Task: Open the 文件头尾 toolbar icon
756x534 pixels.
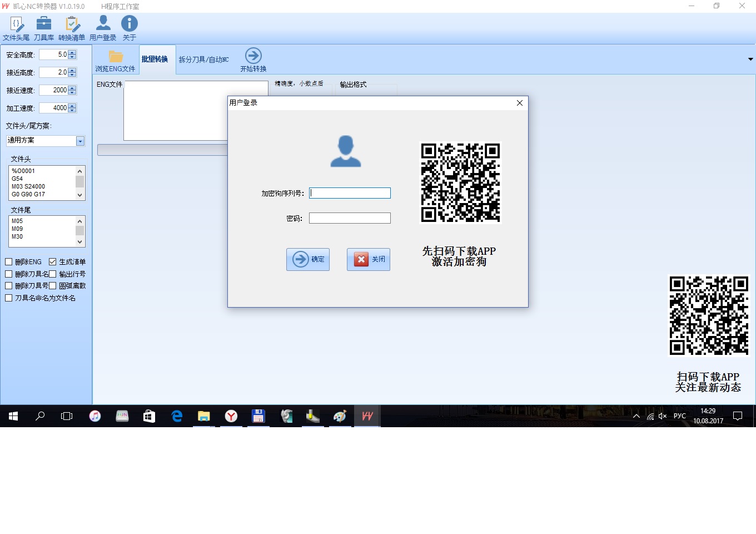Action: click(16, 28)
